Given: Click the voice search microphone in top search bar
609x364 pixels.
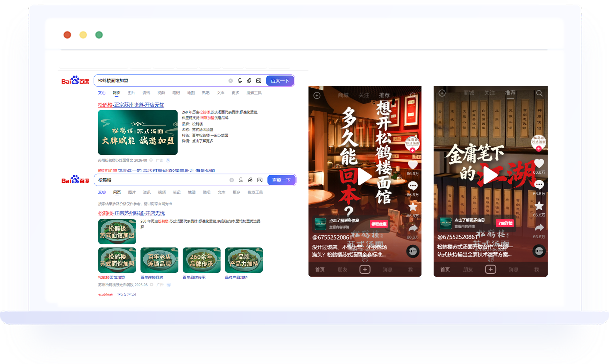Looking at the screenshot, I should pos(240,81).
